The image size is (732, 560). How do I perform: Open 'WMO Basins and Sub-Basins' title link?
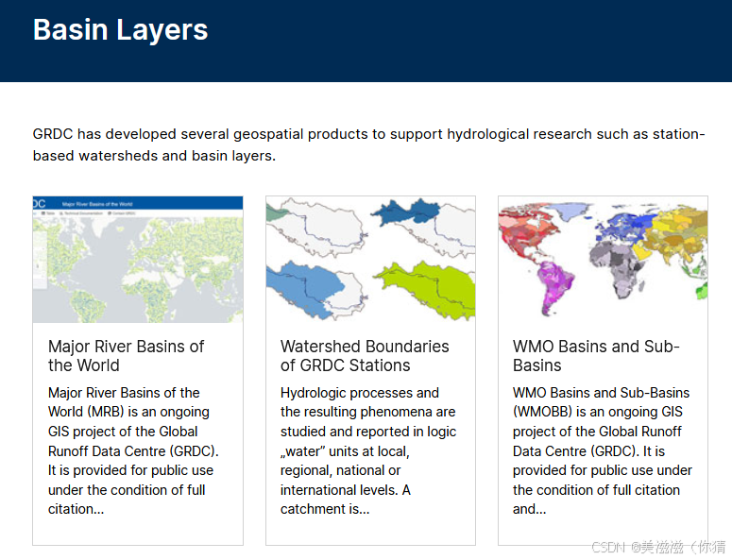(x=596, y=356)
